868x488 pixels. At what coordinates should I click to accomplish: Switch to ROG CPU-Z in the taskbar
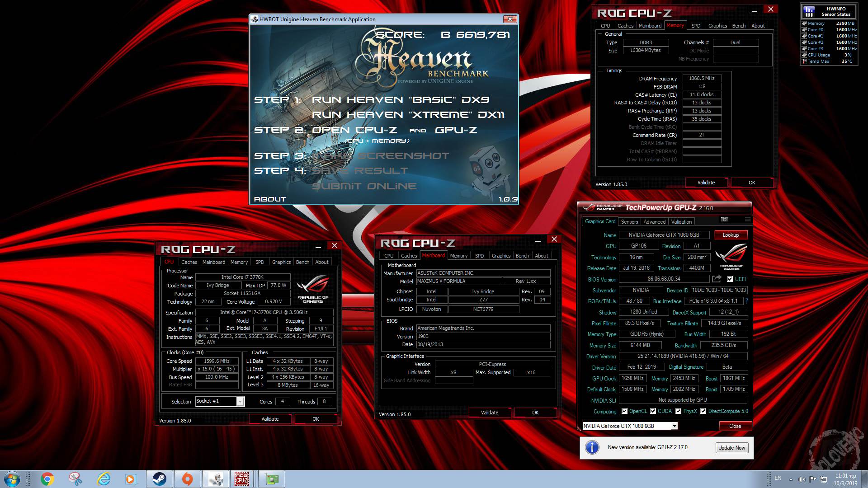[242, 479]
